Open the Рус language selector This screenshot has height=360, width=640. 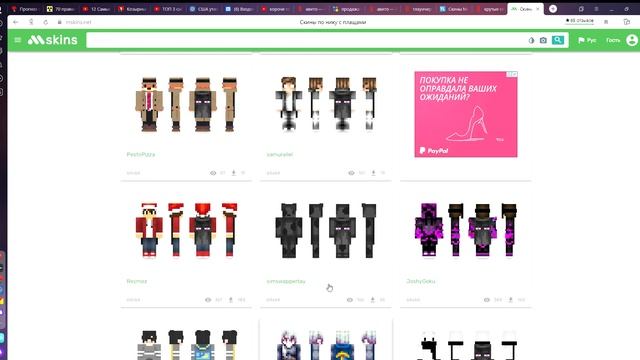coord(587,40)
